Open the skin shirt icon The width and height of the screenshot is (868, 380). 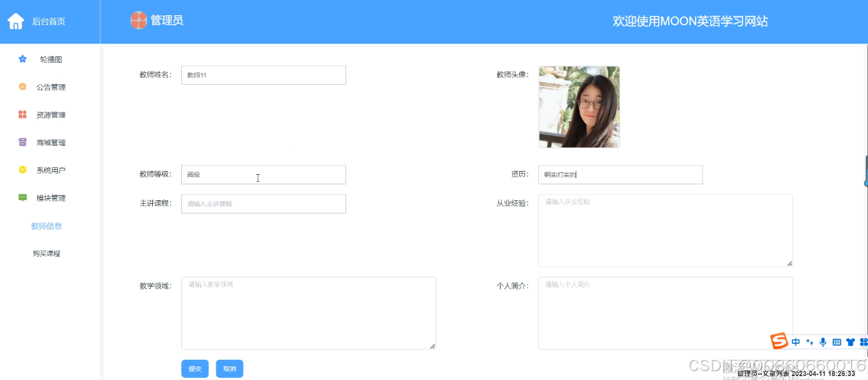851,342
